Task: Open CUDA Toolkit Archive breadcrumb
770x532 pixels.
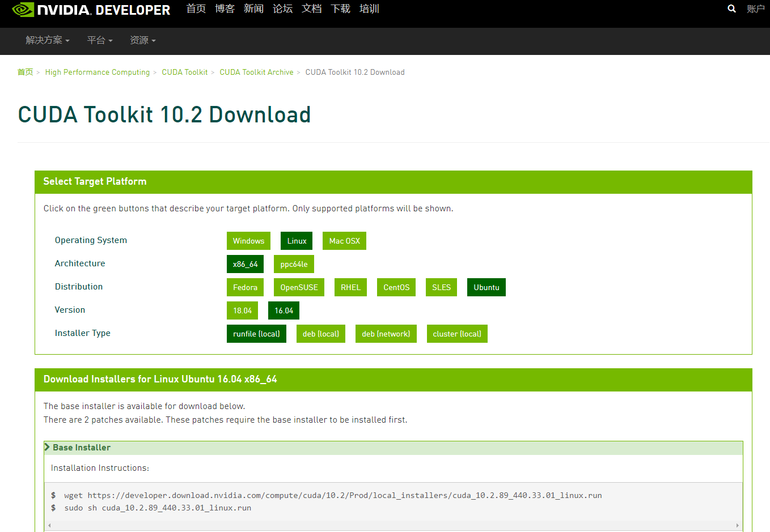Action: pyautogui.click(x=256, y=72)
